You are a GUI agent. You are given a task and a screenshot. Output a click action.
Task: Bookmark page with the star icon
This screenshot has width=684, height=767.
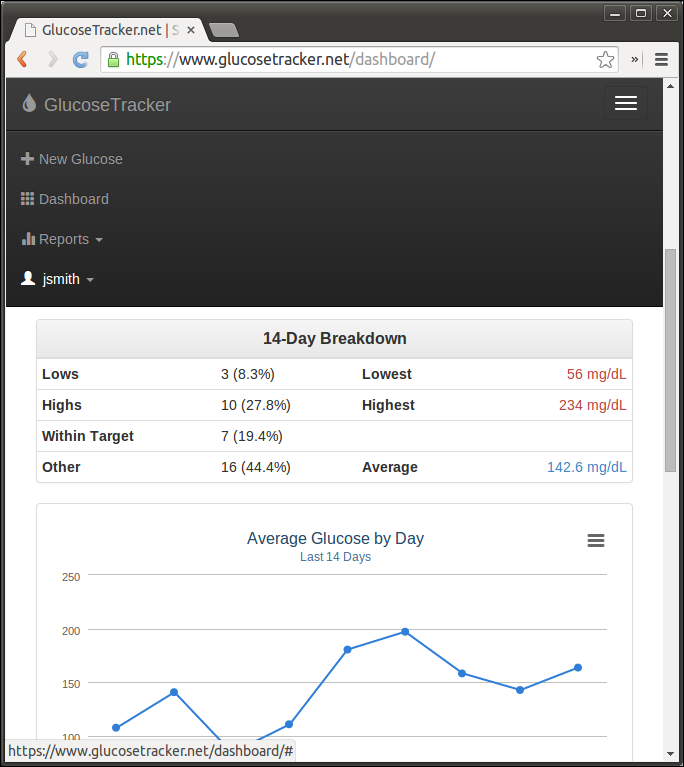click(x=605, y=60)
